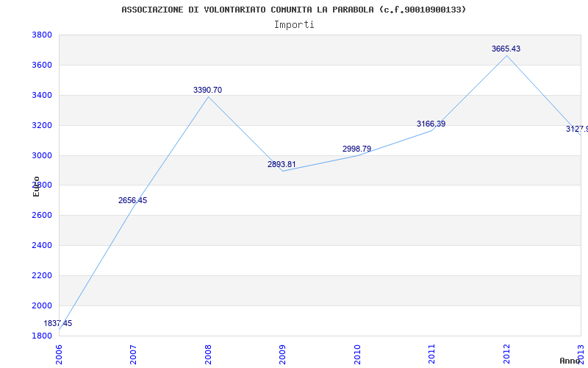The width and height of the screenshot is (588, 368).
Task: Click the 3800 y-axis tick label
Action: click(43, 35)
